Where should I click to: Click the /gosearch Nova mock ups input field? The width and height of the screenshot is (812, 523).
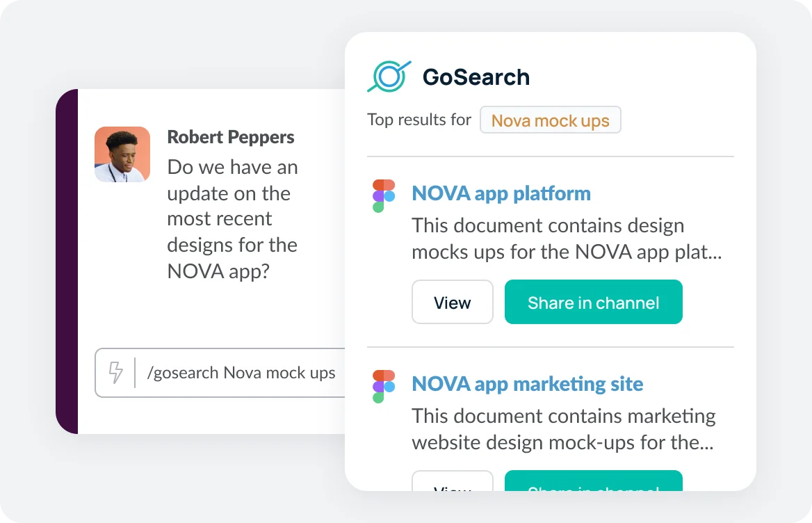[240, 373]
